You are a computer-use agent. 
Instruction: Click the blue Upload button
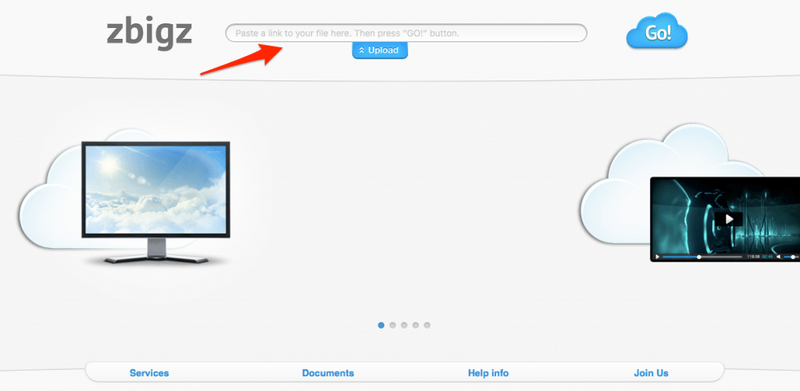coord(380,51)
